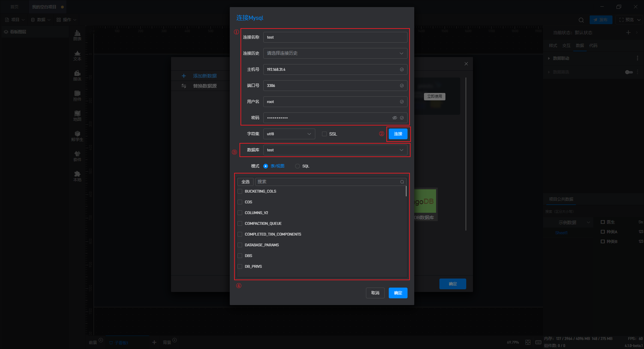Viewport: 644px width, 349px height.
Task: Select the SQL mode radio button
Action: [x=298, y=166]
